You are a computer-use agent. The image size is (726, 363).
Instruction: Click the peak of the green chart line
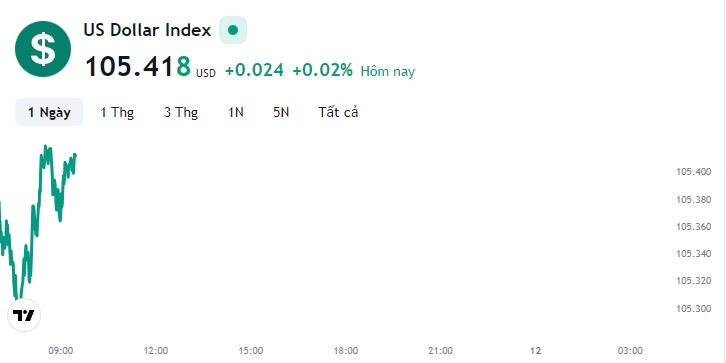click(x=45, y=147)
